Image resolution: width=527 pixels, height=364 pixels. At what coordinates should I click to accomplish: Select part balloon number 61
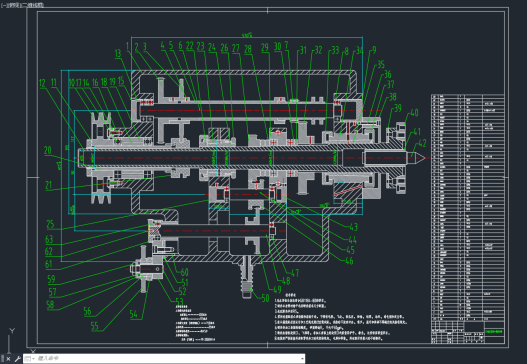[x=49, y=264]
